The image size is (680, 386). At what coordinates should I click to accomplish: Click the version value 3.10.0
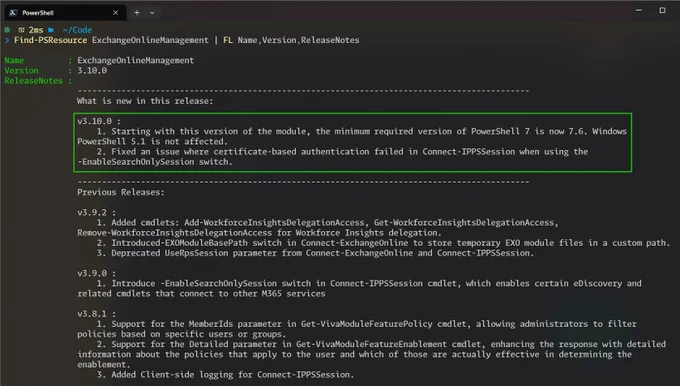[x=92, y=70]
